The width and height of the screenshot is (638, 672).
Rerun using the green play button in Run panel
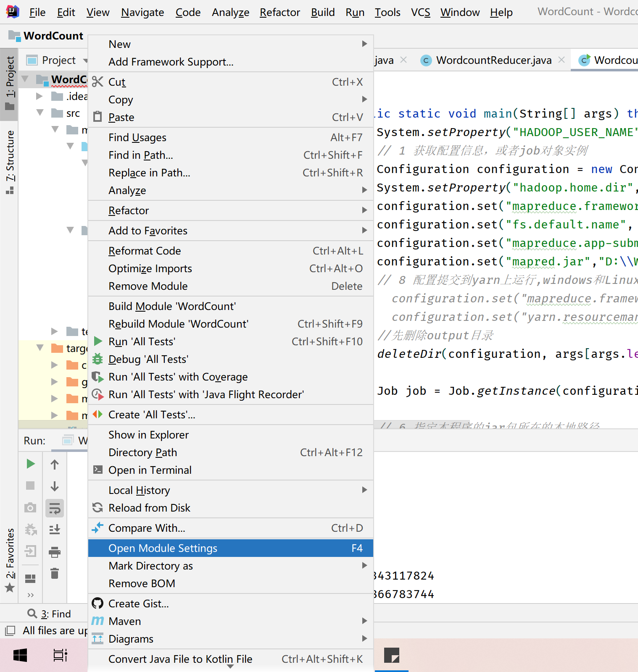click(30, 464)
